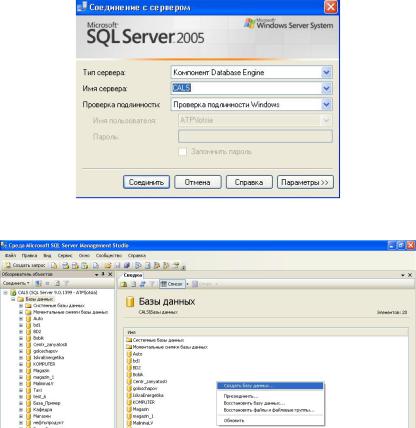Screen dimensions: 416x428
Task: Click the Отчет button in the Сводка toolbar
Action: (205, 284)
